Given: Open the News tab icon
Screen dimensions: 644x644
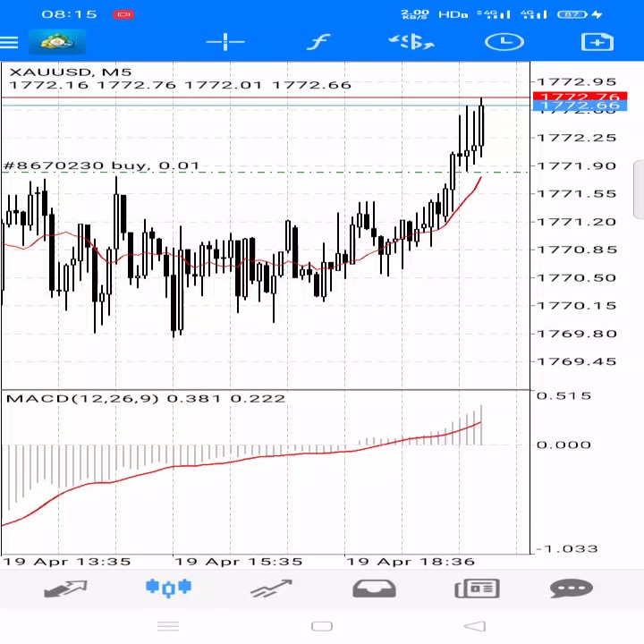Looking at the screenshot, I should (x=477, y=589).
